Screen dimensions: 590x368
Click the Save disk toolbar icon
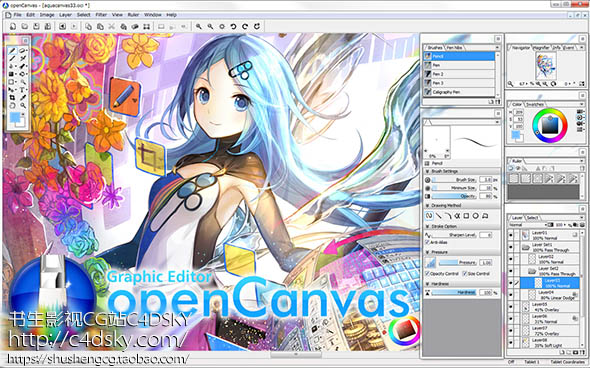coord(36,26)
